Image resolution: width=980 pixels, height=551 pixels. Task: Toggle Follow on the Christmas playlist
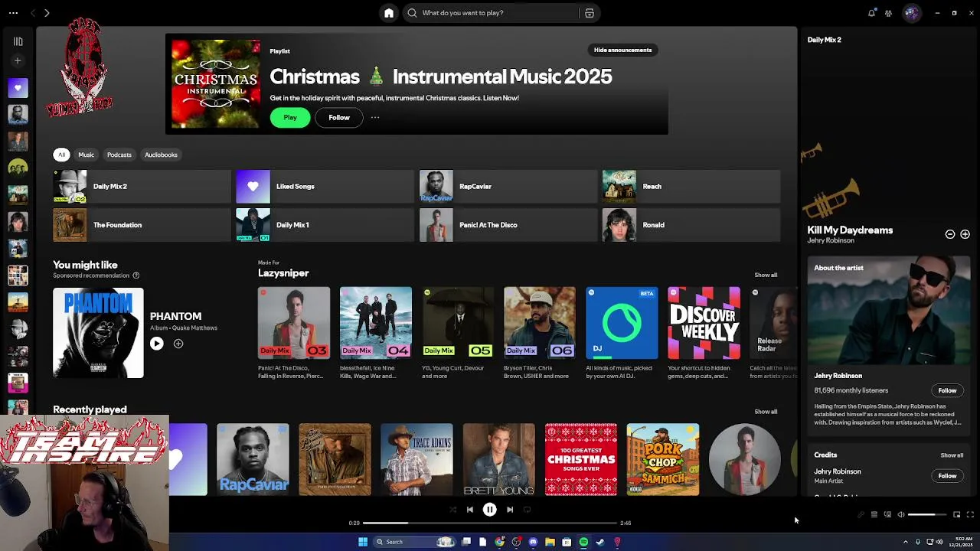(x=339, y=118)
